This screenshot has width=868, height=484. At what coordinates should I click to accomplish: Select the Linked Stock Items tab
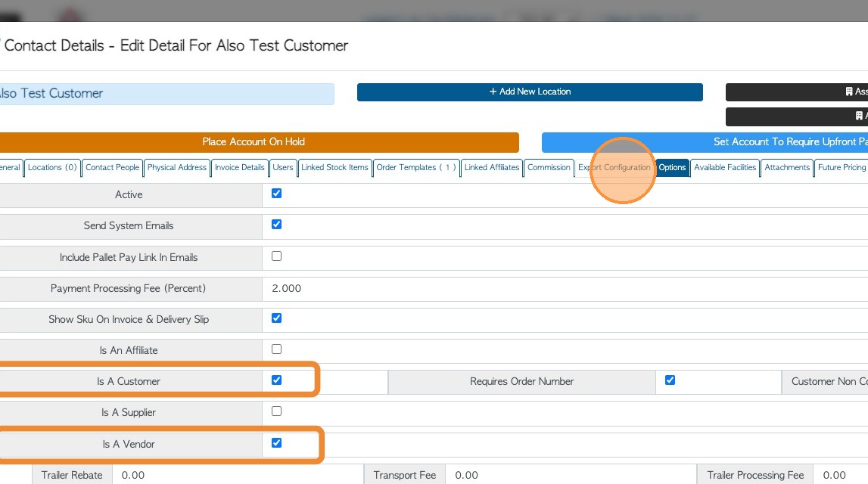pos(334,168)
